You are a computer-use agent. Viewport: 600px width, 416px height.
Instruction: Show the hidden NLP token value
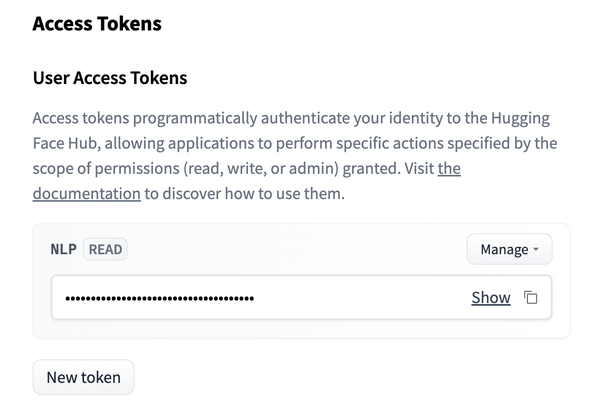pos(490,298)
